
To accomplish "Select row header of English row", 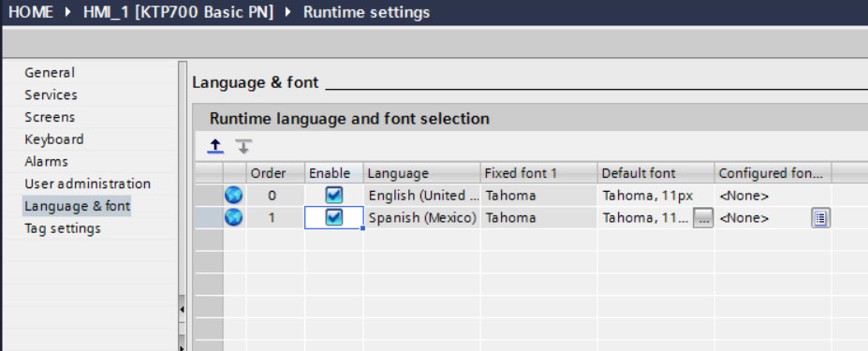I will 209,196.
